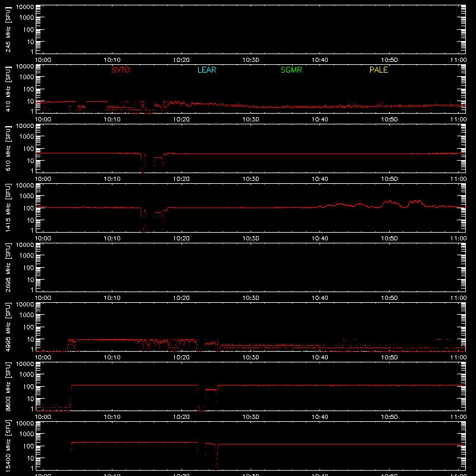Click the 10000 tick on 245 MHz axis
Image resolution: width=476 pixels, height=476 pixels.
tap(25, 7)
